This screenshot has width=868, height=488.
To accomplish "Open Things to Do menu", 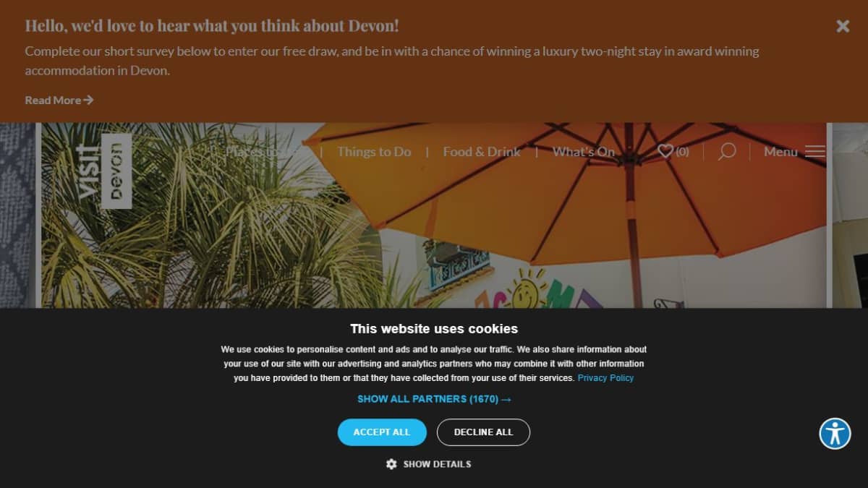I will (x=374, y=152).
